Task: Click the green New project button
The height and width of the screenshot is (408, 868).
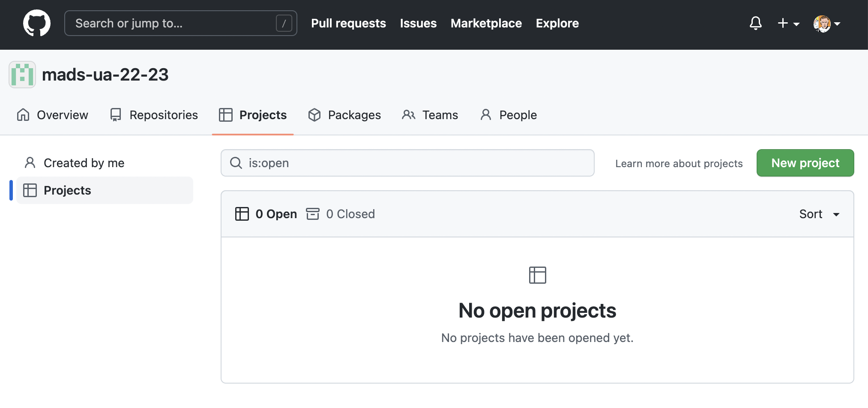Action: [805, 163]
